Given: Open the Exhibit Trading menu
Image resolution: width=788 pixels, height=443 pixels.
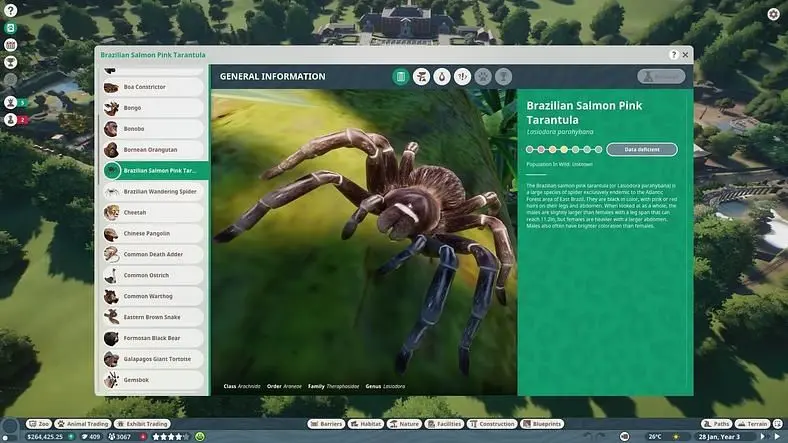Looking at the screenshot, I should tap(142, 424).
